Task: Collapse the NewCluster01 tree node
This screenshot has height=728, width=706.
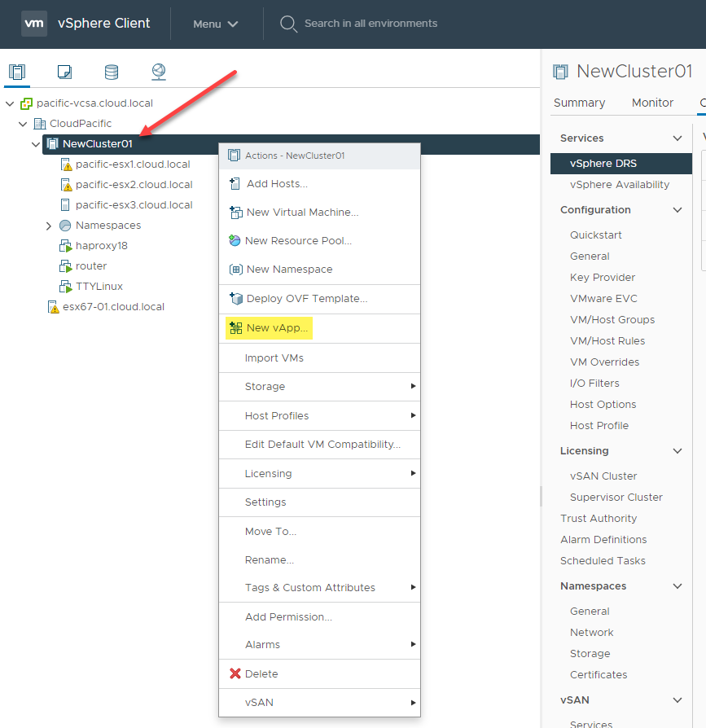Action: [36, 144]
